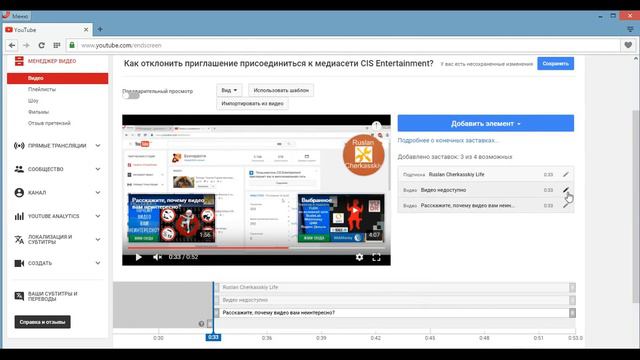Expand the Community section chevron
Viewport: 640px width, 360px height.
click(98, 169)
